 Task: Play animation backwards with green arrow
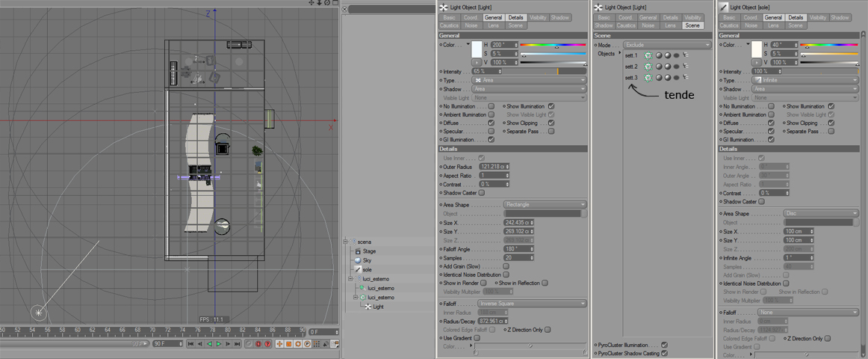pyautogui.click(x=209, y=344)
